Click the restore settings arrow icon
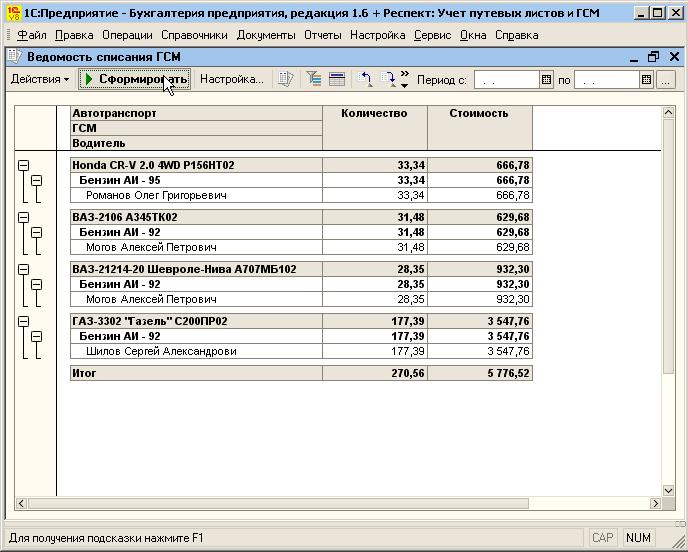 (365, 79)
